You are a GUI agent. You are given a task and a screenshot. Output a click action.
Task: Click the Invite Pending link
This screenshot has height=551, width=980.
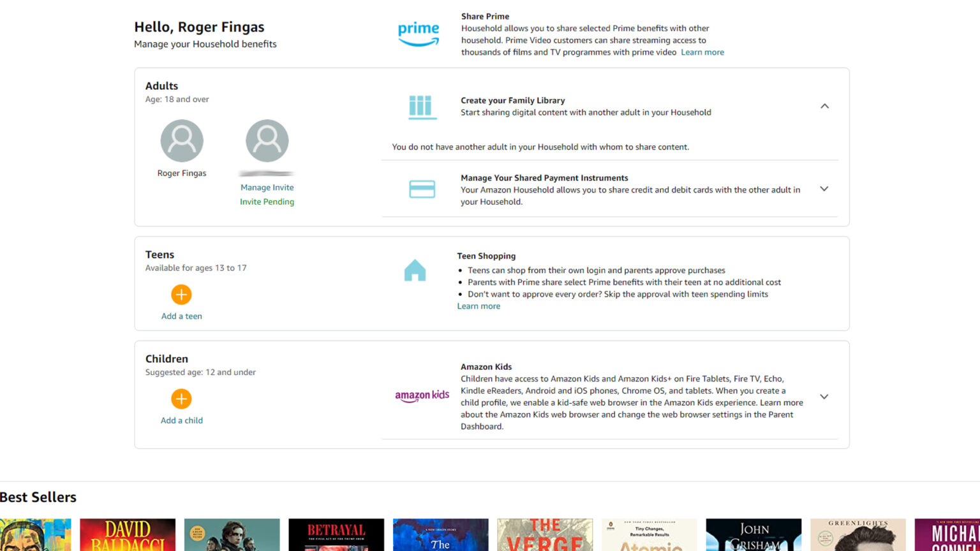(x=267, y=202)
